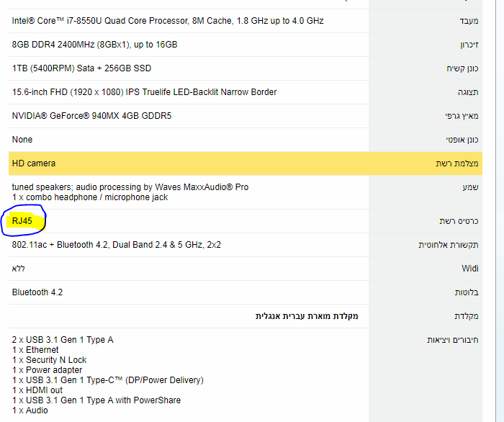Click the highlighted RJ45 text
Image resolution: width=504 pixels, height=422 pixels.
pyautogui.click(x=22, y=221)
